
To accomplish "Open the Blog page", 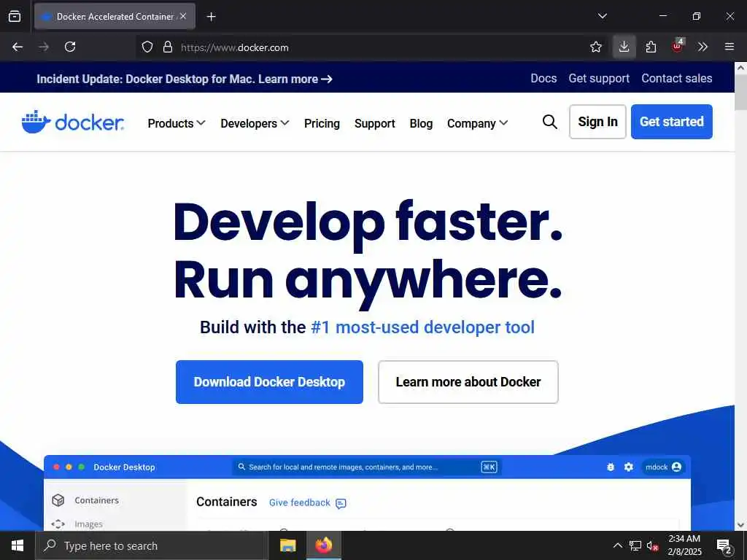I will (421, 123).
